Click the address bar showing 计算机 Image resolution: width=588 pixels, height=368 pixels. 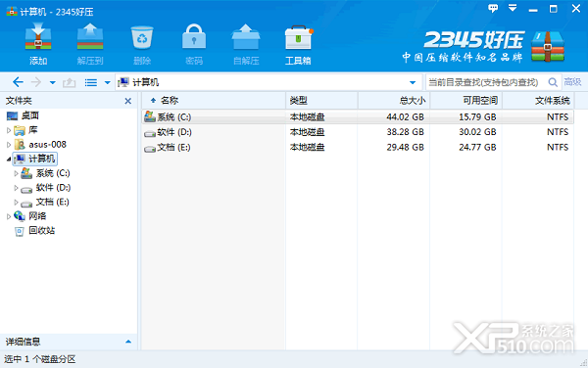[269, 82]
